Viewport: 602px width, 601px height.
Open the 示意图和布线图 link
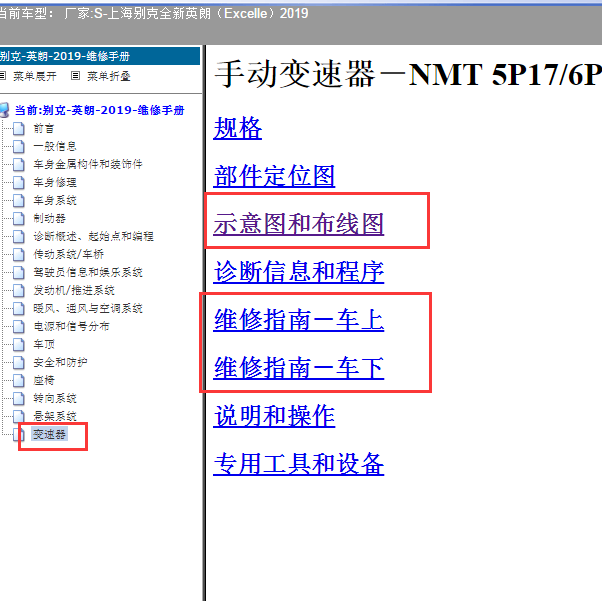[299, 224]
